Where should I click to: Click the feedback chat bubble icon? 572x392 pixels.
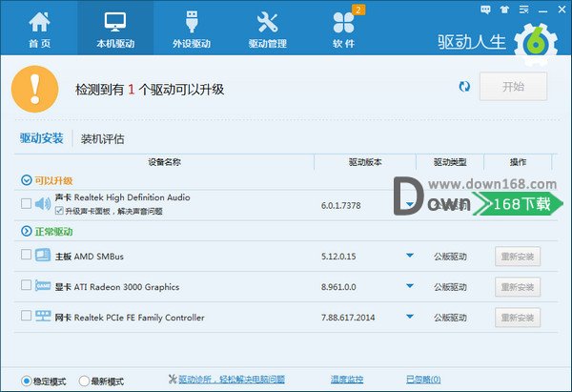coord(485,10)
